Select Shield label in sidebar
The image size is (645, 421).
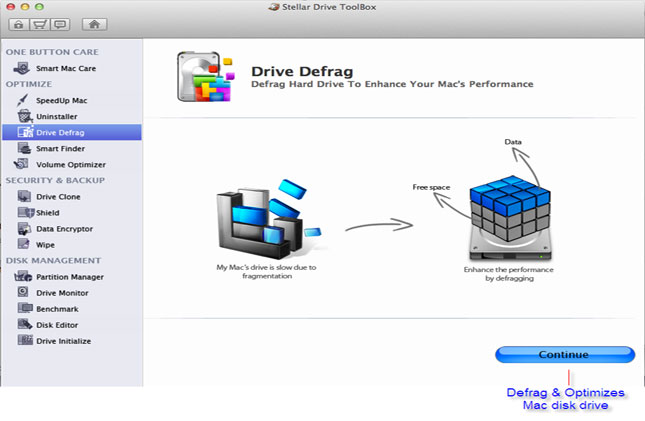point(48,213)
